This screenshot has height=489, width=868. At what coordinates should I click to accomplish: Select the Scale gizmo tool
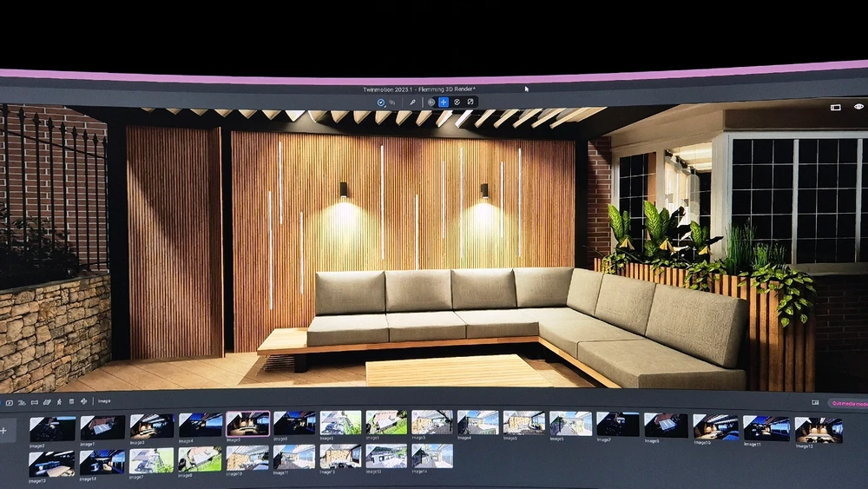pos(470,102)
